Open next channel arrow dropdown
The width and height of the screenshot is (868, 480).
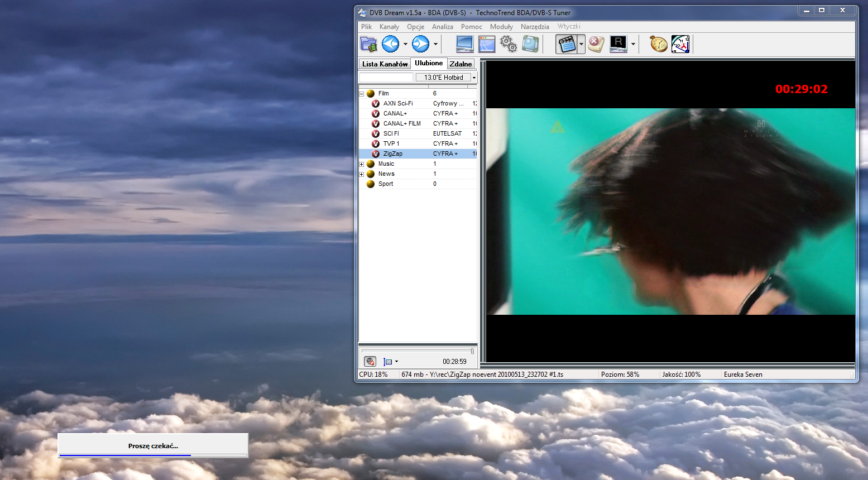pos(435,44)
